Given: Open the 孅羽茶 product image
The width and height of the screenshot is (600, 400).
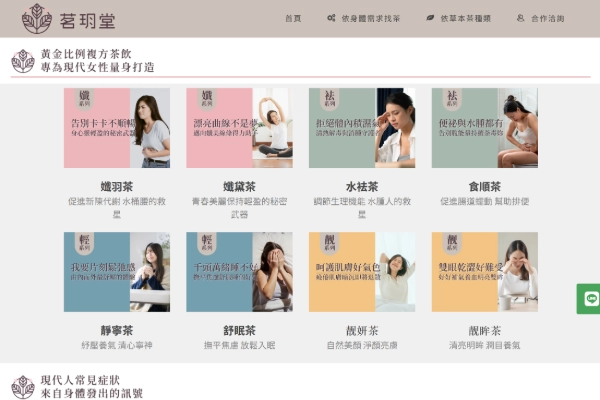Looking at the screenshot, I should tap(117, 128).
